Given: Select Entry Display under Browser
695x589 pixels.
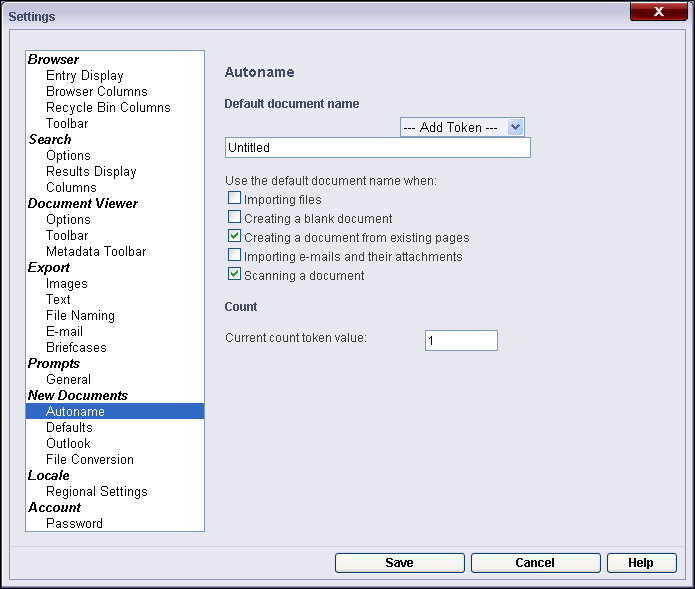Looking at the screenshot, I should [85, 75].
